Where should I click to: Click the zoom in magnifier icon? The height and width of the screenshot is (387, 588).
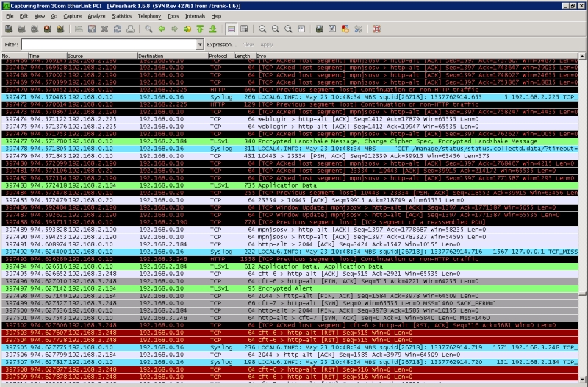tap(263, 29)
